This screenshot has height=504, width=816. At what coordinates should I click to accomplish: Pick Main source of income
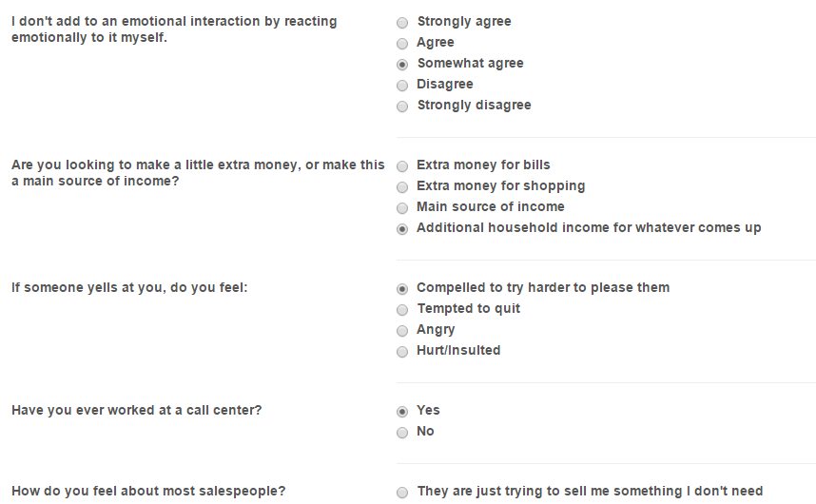402,208
